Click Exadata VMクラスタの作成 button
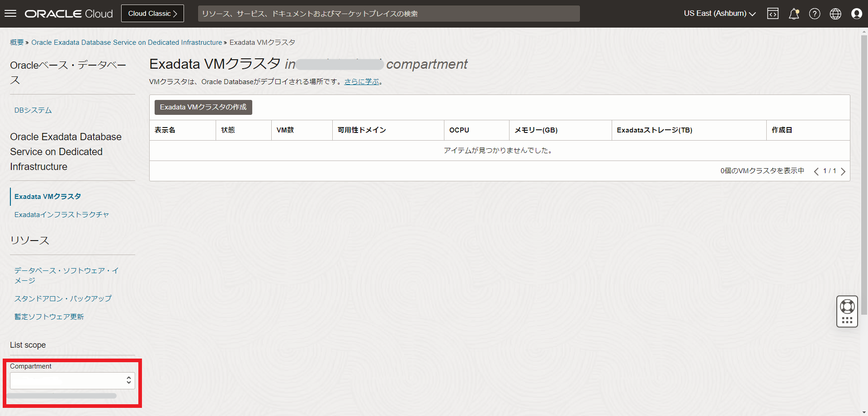The image size is (868, 416). click(x=203, y=107)
